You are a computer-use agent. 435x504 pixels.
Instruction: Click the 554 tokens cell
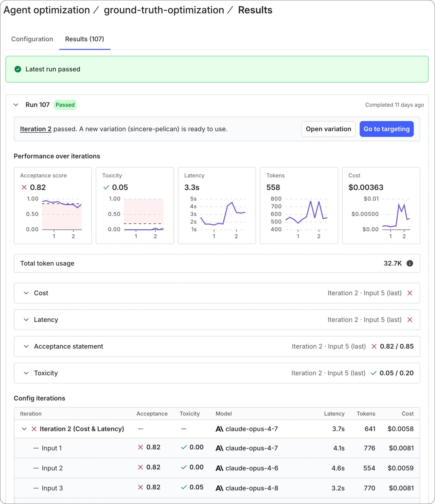point(369,468)
